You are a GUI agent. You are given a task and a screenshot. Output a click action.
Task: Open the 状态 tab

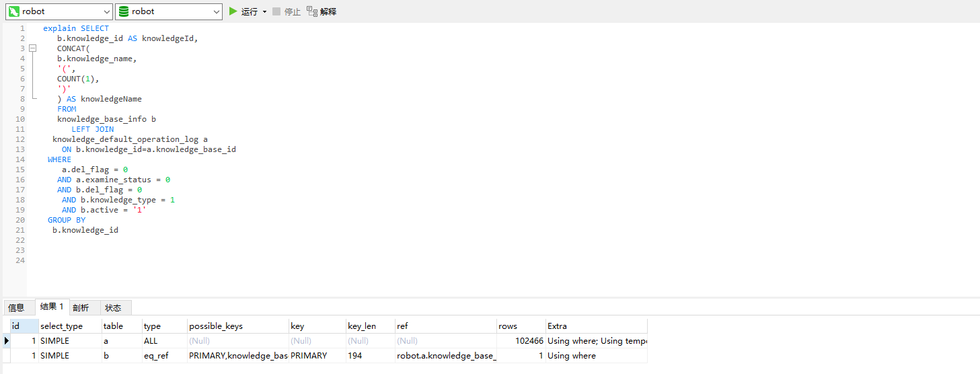point(113,308)
